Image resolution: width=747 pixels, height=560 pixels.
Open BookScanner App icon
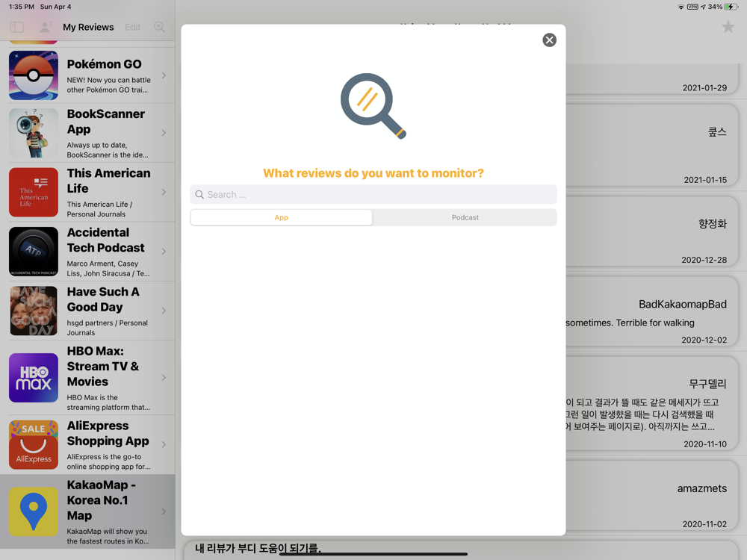point(34,133)
